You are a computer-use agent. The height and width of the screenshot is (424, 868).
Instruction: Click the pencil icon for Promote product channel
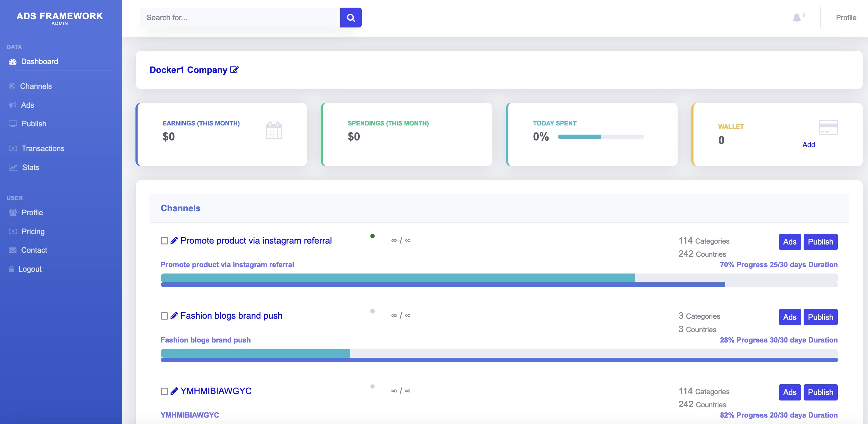point(174,241)
